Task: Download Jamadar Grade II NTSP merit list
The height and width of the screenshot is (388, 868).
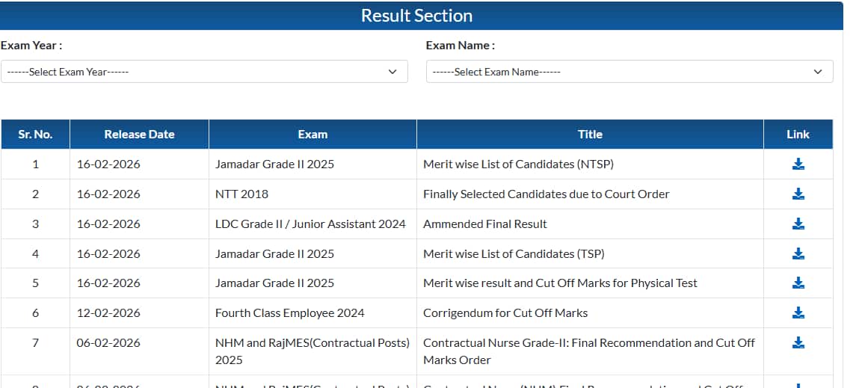Action: (798, 164)
